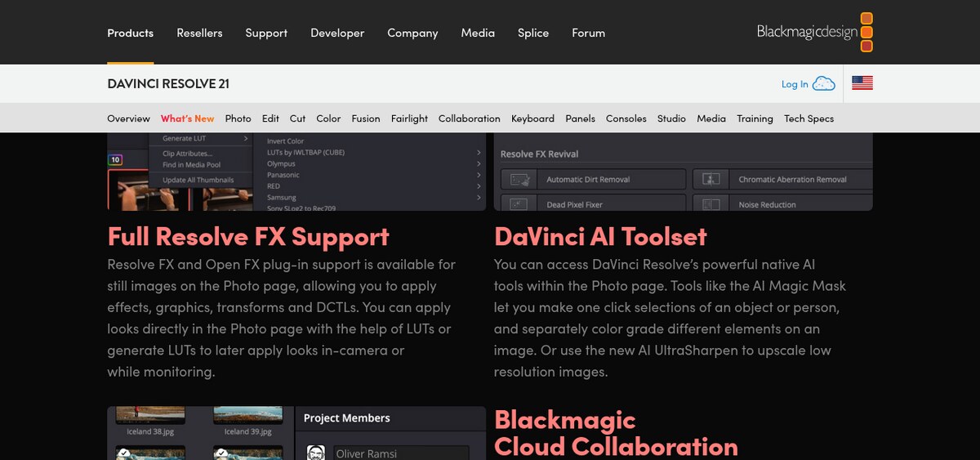
Task: Switch to the Media sub-navigation tab
Action: 711,118
